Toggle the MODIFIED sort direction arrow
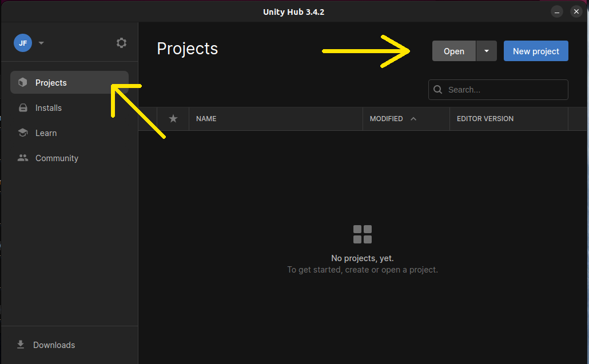The height and width of the screenshot is (364, 589). coord(413,119)
